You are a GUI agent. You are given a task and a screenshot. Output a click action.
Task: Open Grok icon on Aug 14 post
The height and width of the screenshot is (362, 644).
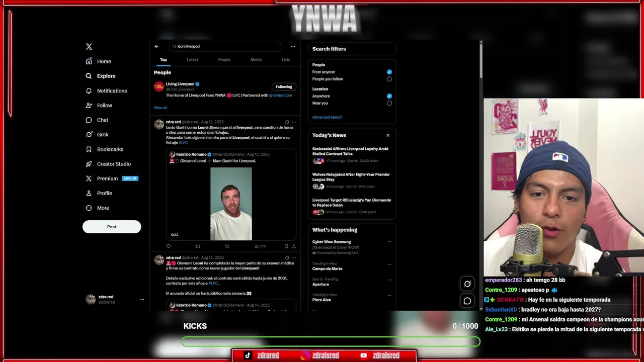coord(287,258)
